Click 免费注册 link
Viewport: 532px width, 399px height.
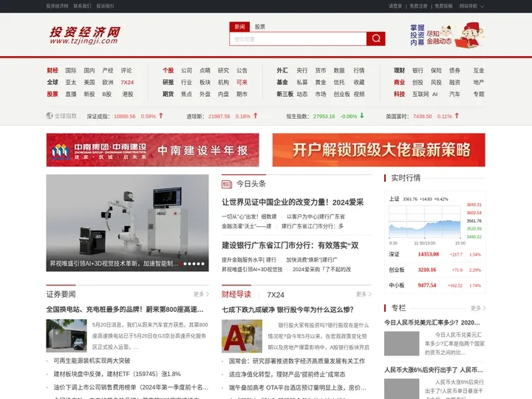[418, 6]
